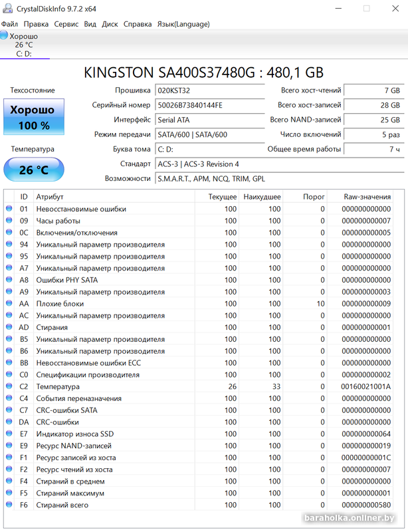408x532 pixels.
Task: Click the Стандарт field ACS-3 Revision 4
Action: pyautogui.click(x=280, y=164)
